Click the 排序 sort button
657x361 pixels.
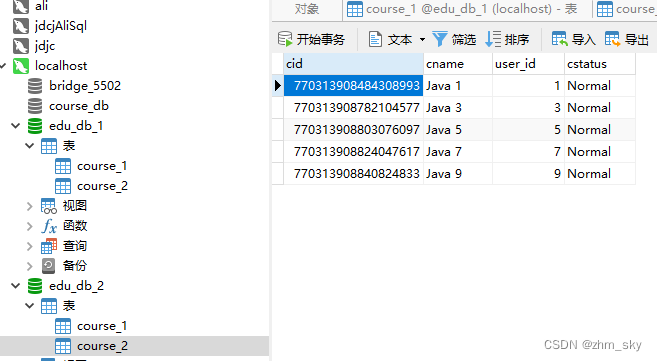[x=507, y=40]
